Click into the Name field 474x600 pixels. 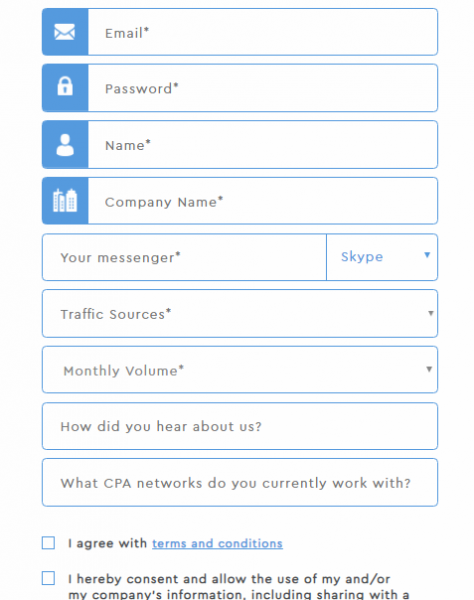pos(263,145)
